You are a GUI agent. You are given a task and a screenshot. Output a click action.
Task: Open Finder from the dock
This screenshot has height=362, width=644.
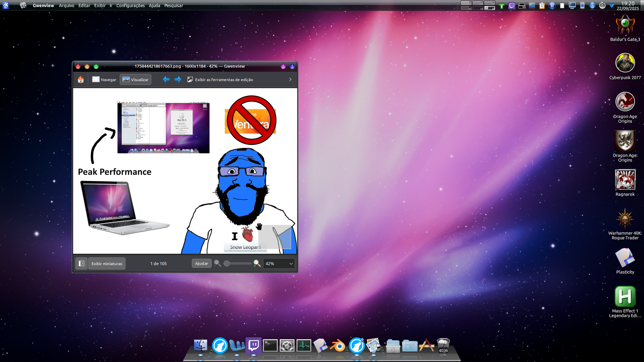coord(201,345)
